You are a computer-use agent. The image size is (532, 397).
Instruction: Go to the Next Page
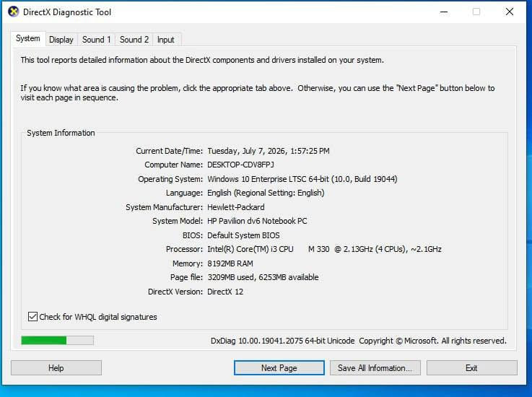pyautogui.click(x=279, y=368)
